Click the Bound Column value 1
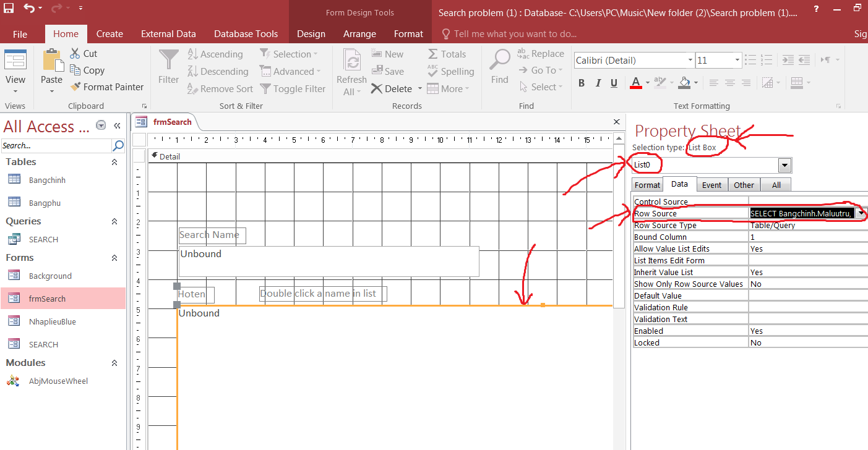The width and height of the screenshot is (868, 450). pos(808,237)
